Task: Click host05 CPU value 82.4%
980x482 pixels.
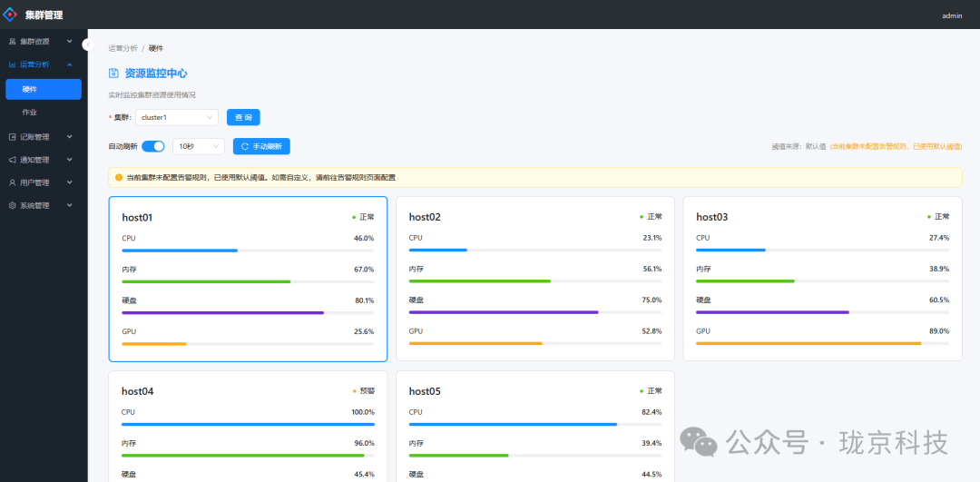Action: (x=652, y=412)
